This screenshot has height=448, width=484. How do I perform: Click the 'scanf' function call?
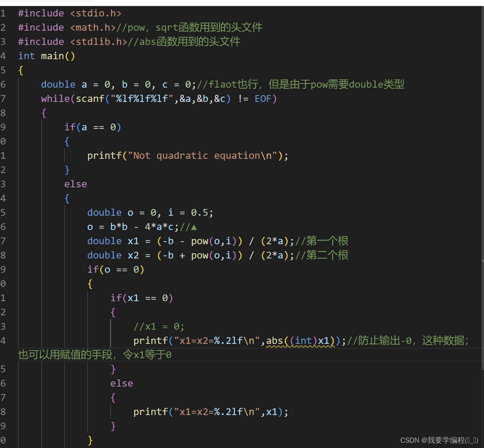point(90,99)
